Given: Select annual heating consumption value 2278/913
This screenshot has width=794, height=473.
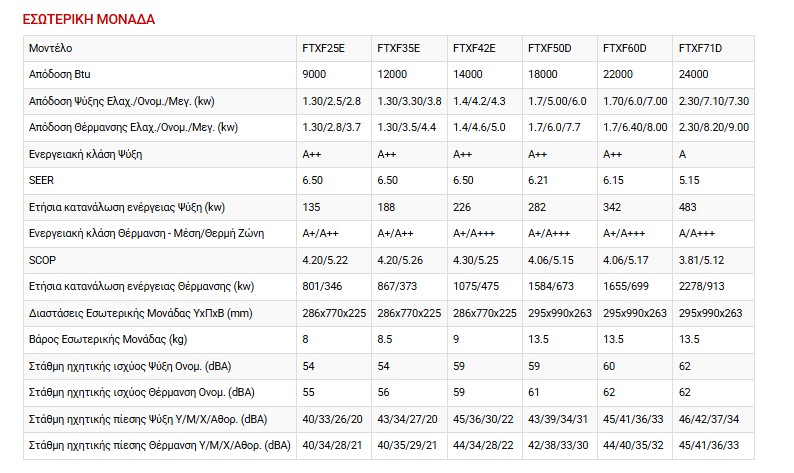Looking at the screenshot, I should point(701,286).
